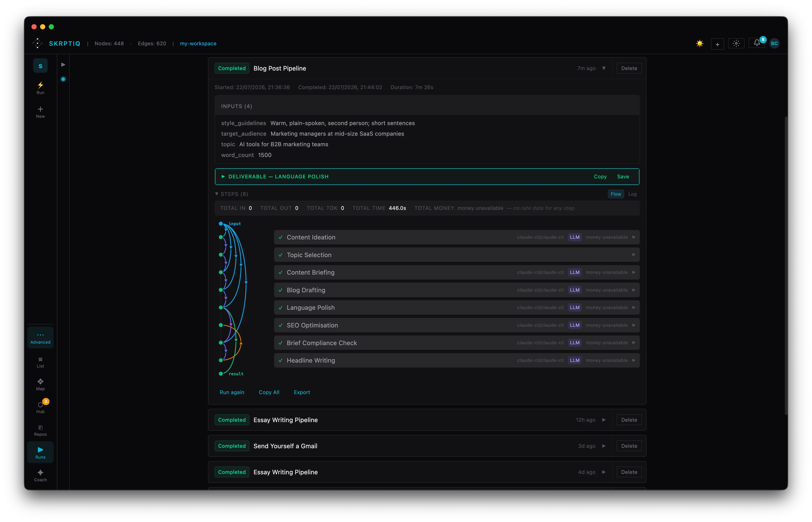This screenshot has height=522, width=812.
Task: Click the plus button in the header
Action: (717, 44)
